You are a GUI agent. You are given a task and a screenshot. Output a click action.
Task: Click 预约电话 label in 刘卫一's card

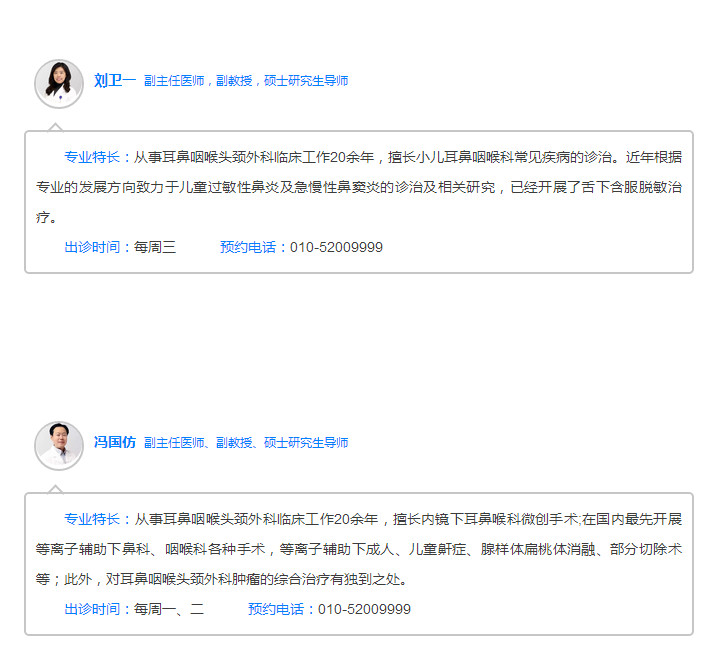(248, 247)
